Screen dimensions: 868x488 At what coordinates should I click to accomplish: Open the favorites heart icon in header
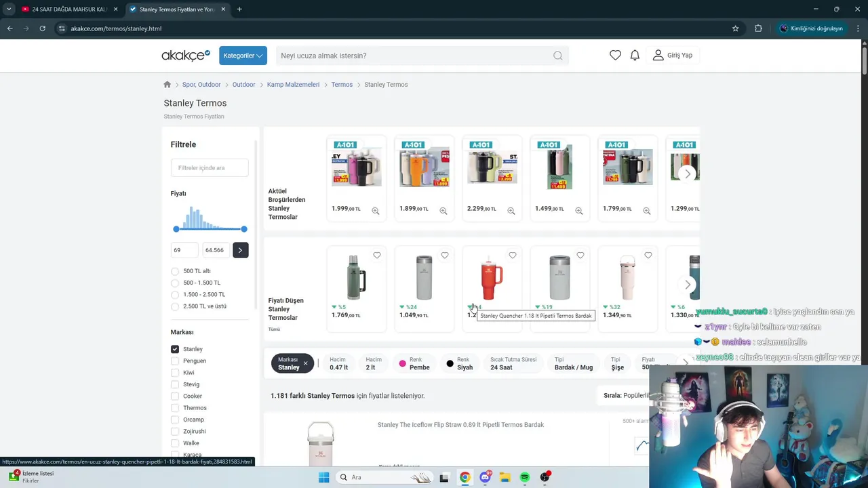tap(615, 56)
